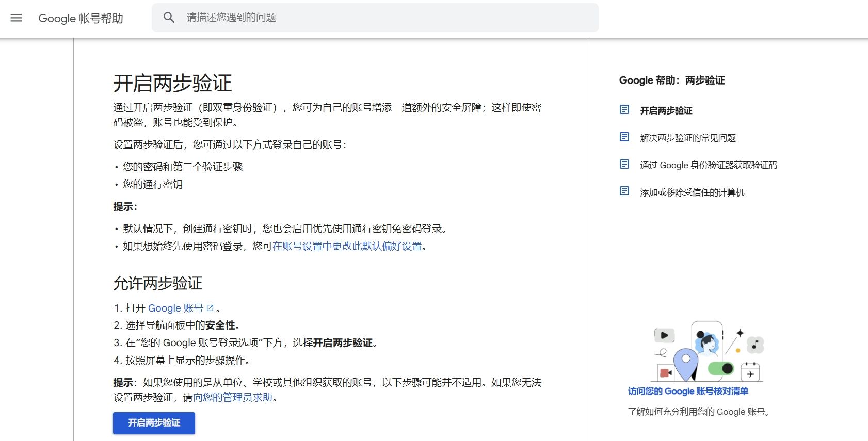The image size is (868, 441).
Task: Open Google 帐号帮助 home title
Action: tap(81, 19)
